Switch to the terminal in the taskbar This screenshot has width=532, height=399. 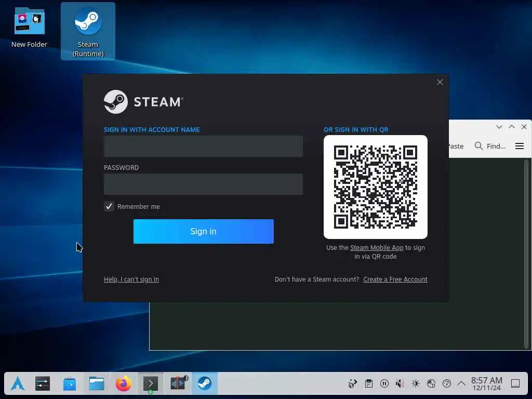[x=151, y=384]
